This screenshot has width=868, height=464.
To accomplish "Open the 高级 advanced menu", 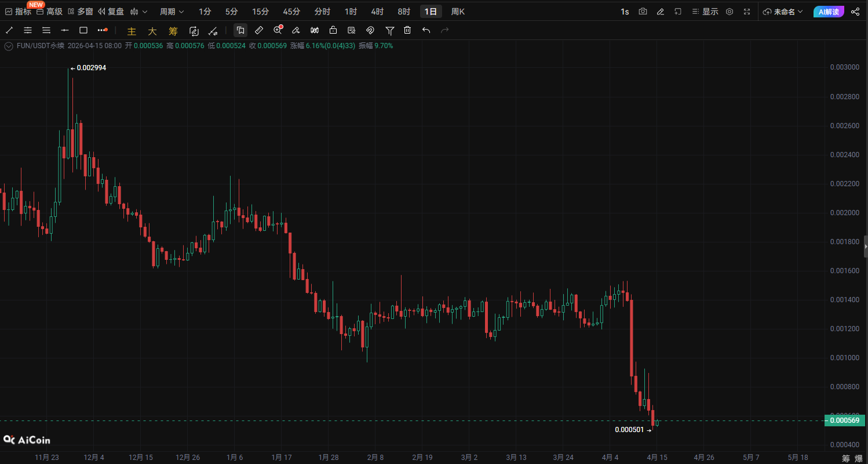I will [49, 12].
